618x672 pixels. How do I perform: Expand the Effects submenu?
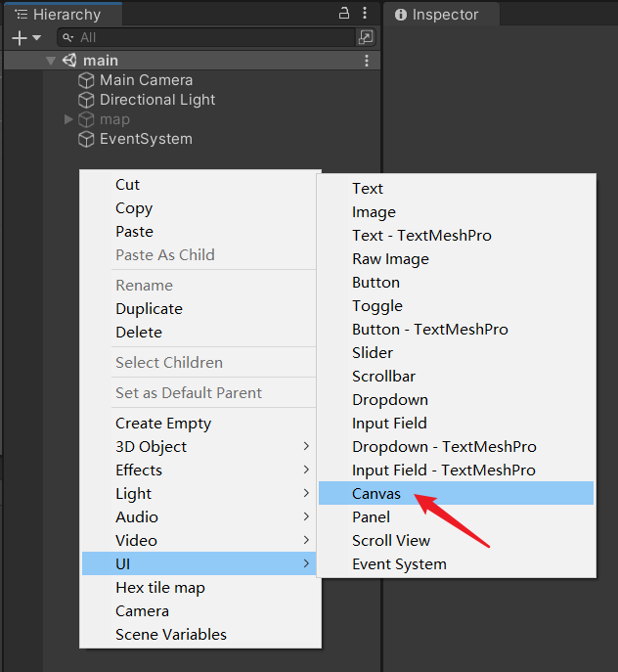pos(199,470)
